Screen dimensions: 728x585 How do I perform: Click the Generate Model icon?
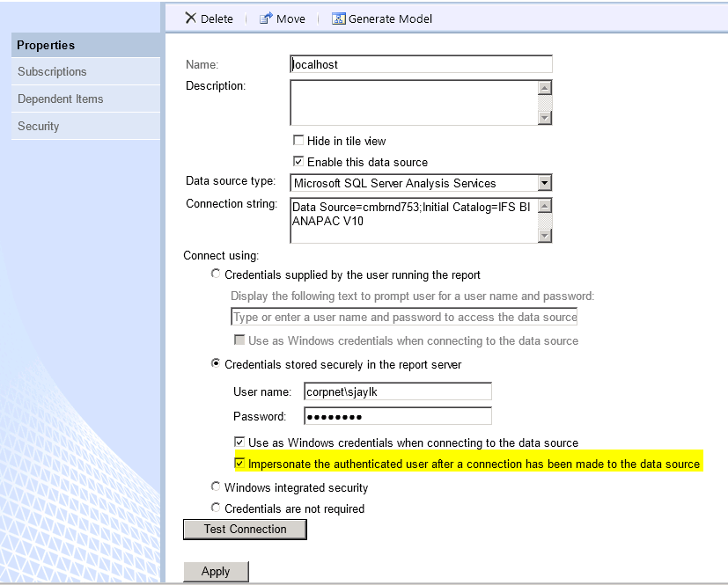pyautogui.click(x=338, y=18)
